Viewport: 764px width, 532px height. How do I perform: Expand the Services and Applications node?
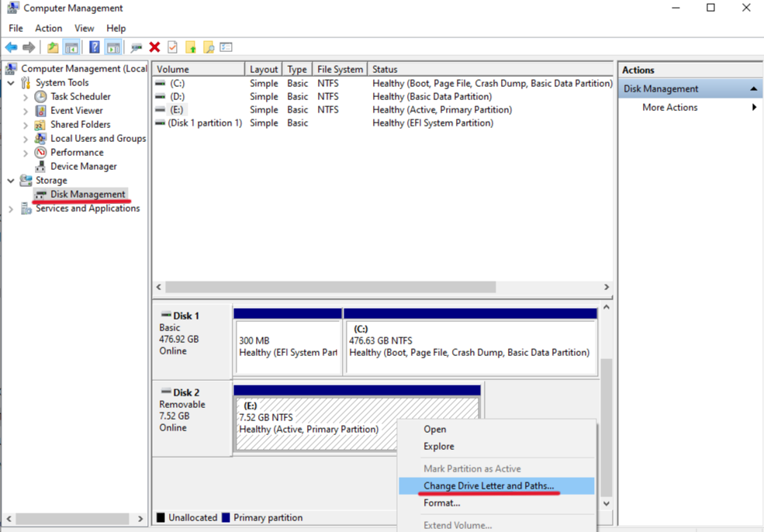point(11,208)
